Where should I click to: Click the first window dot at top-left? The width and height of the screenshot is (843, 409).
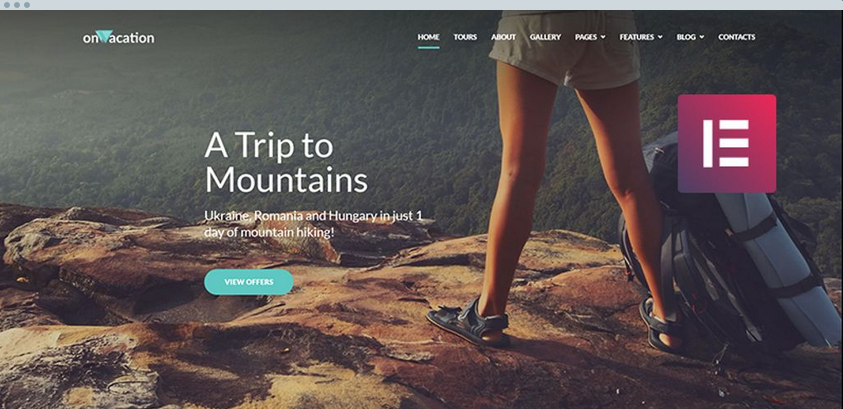click(x=7, y=5)
